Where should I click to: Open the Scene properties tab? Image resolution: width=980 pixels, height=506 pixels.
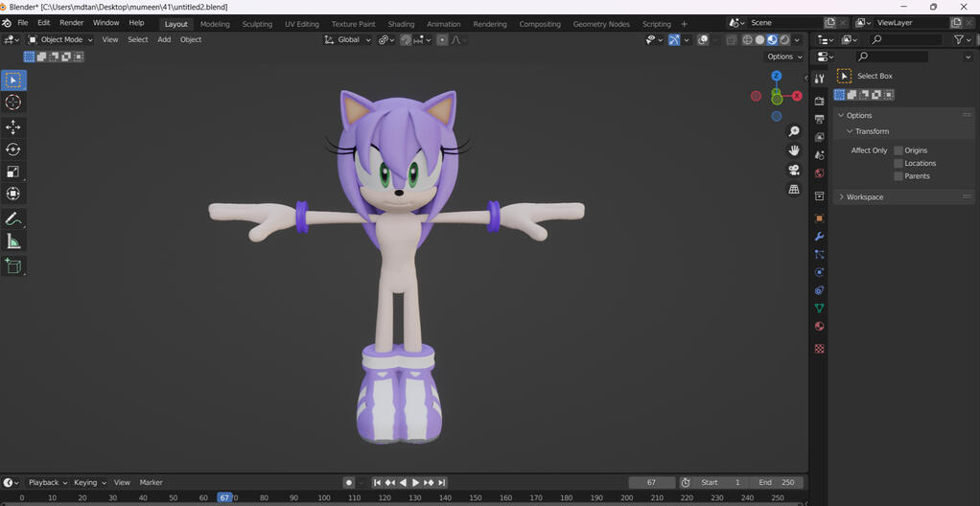click(x=819, y=155)
